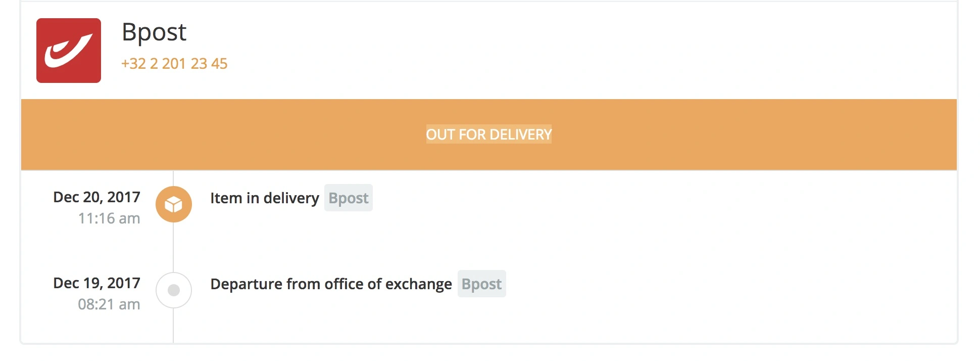Click the timeline line between both events
This screenshot has width=980, height=361.
(x=173, y=248)
